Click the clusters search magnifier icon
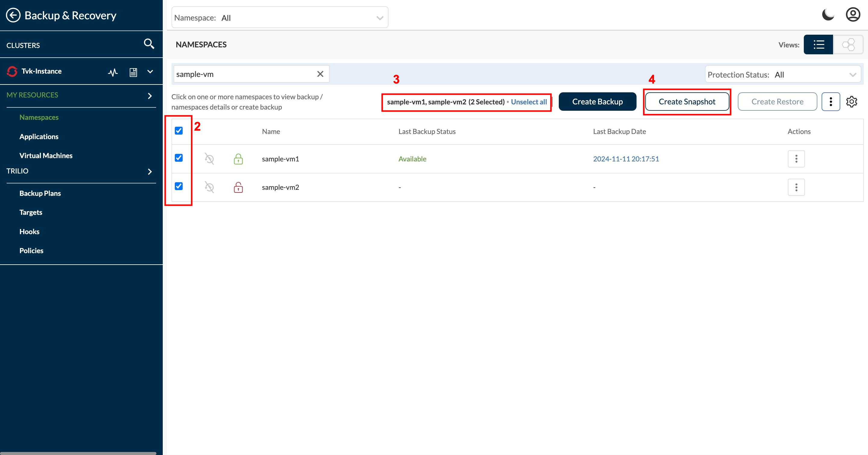The image size is (868, 455). point(149,44)
